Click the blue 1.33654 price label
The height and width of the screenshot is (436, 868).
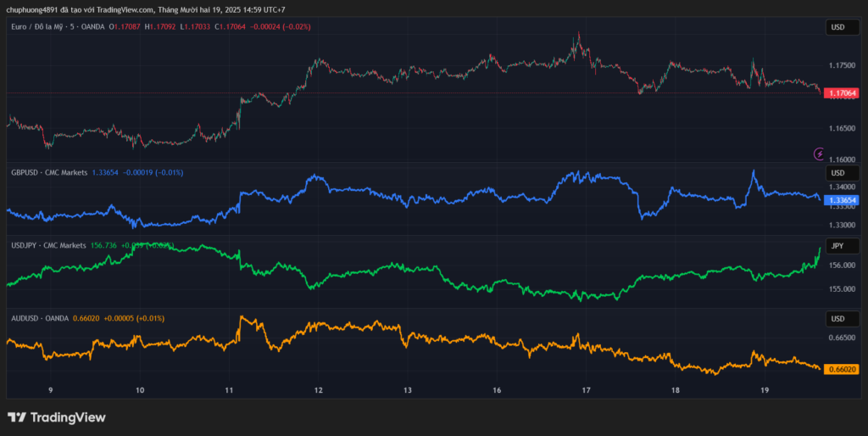[842, 200]
